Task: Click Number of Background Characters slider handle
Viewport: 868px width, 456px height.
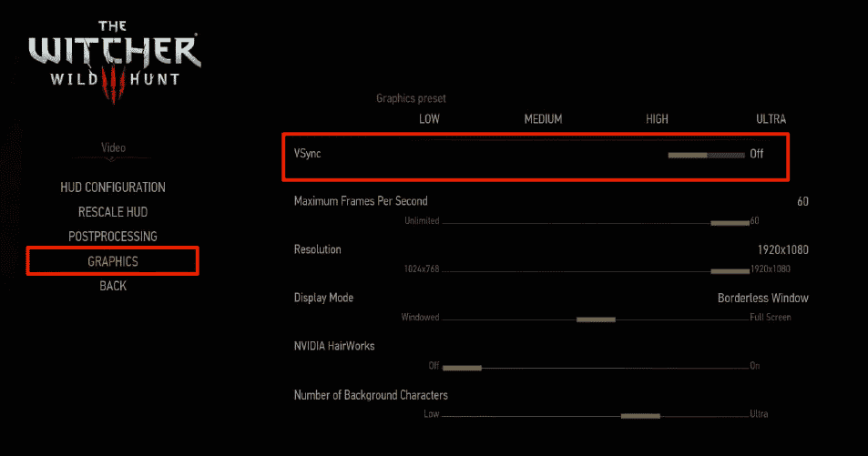Action: pos(640,416)
